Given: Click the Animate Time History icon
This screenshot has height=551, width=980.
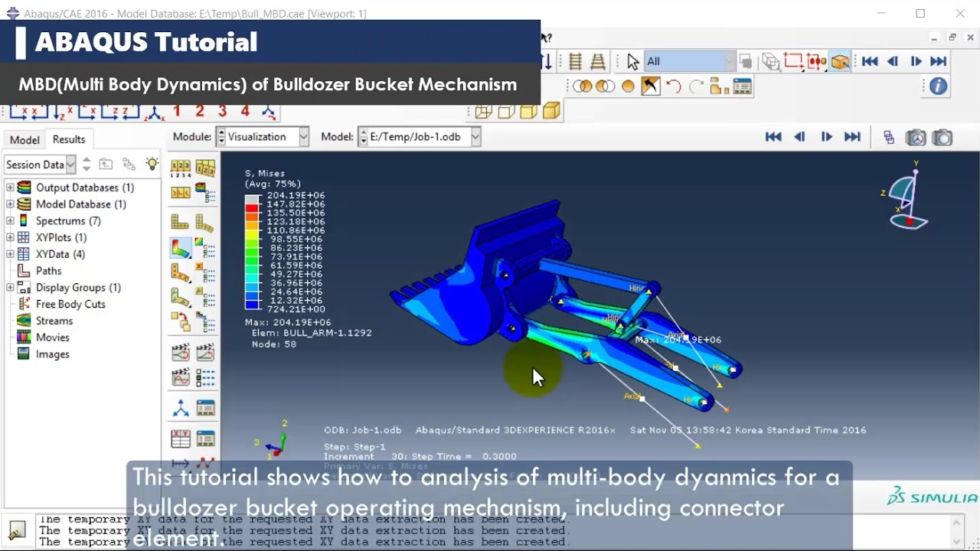Looking at the screenshot, I should click(x=204, y=353).
